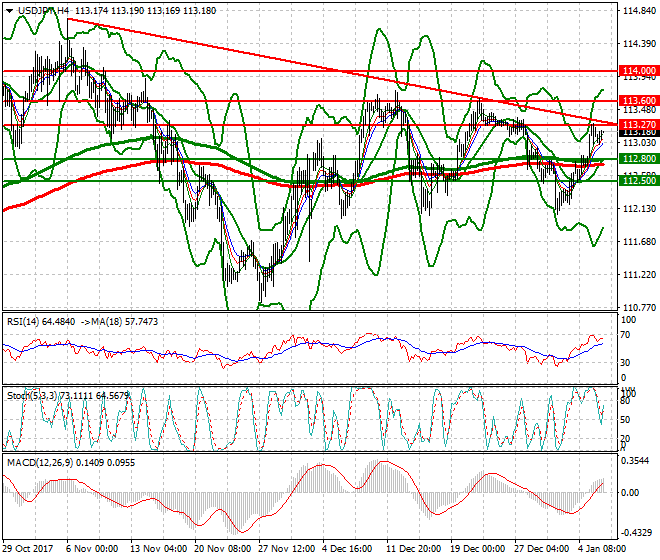
Task: Click the 29 Oct 2017 date label
Action: (x=28, y=550)
